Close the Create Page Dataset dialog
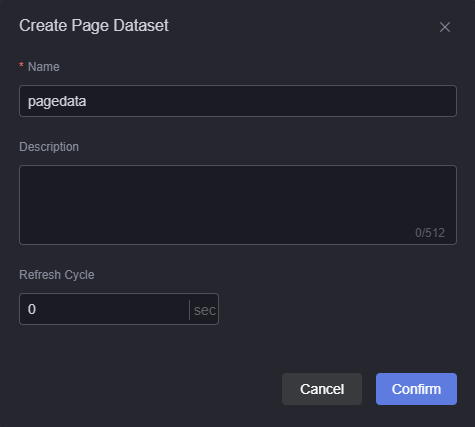This screenshot has width=475, height=427. 445,27
